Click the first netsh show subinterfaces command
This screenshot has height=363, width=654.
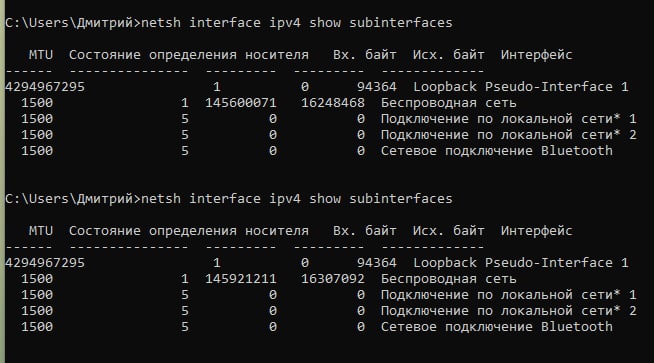297,23
